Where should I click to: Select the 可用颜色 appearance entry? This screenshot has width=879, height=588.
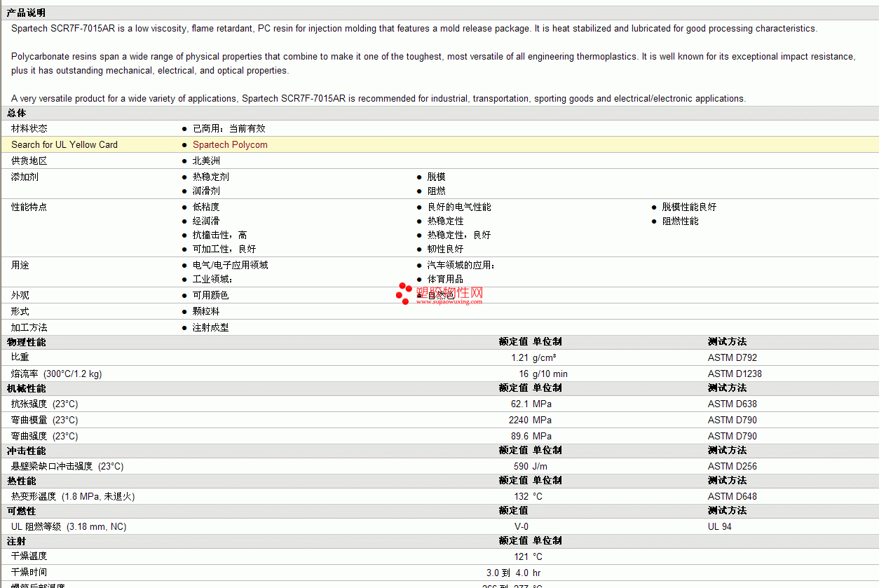(211, 295)
